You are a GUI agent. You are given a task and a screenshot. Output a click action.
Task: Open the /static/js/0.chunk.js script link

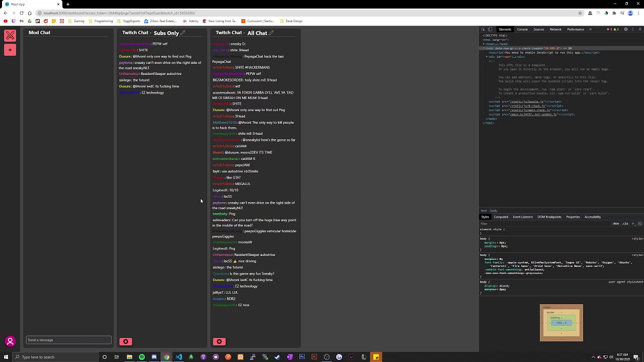[528, 106]
